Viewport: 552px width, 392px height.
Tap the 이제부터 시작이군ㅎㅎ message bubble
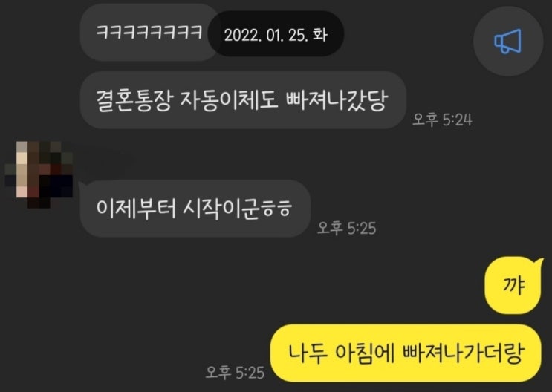[x=195, y=209]
